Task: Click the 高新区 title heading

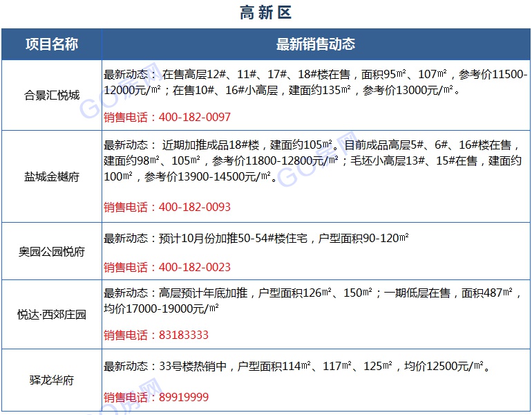Action: [x=266, y=13]
